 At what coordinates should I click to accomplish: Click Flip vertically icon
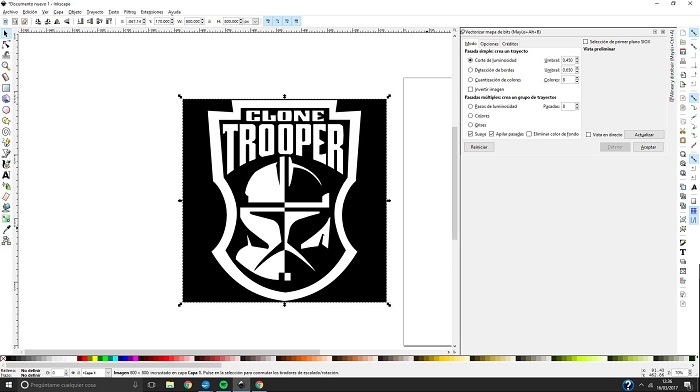pyautogui.click(x=67, y=21)
